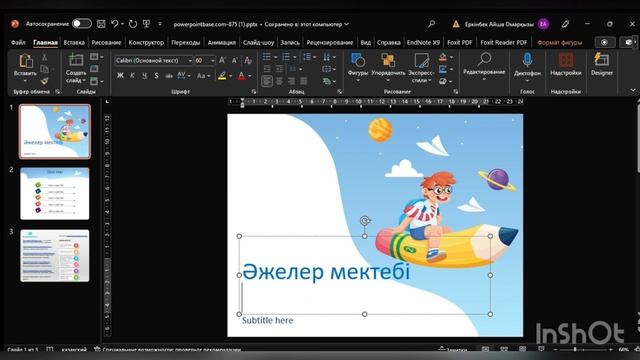Click the Вставить paste icon

tap(25, 61)
